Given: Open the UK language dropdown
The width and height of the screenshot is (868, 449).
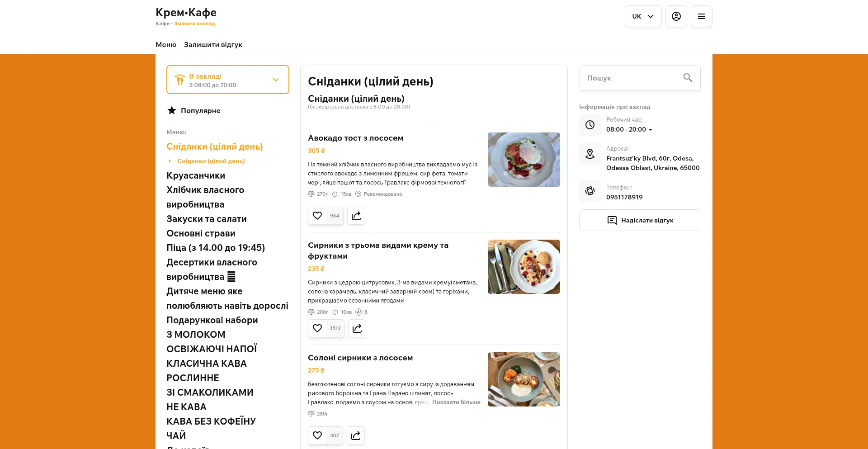Looking at the screenshot, I should click(x=643, y=16).
